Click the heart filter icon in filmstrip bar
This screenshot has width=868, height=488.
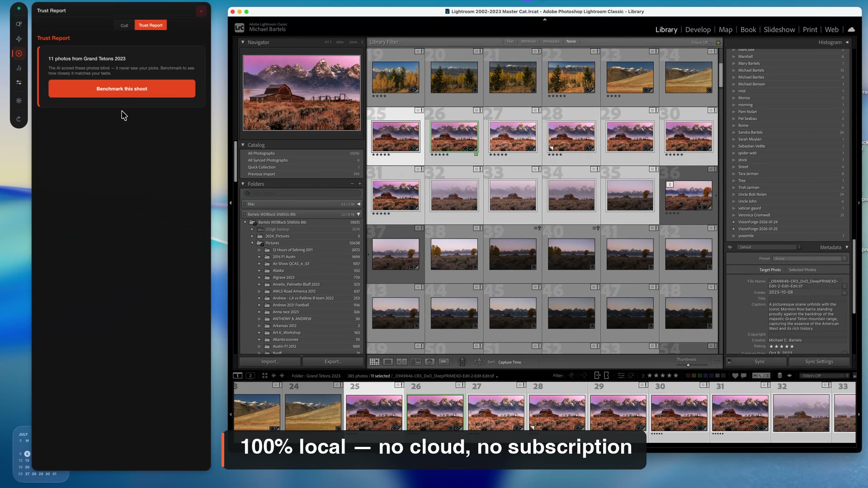point(735,375)
